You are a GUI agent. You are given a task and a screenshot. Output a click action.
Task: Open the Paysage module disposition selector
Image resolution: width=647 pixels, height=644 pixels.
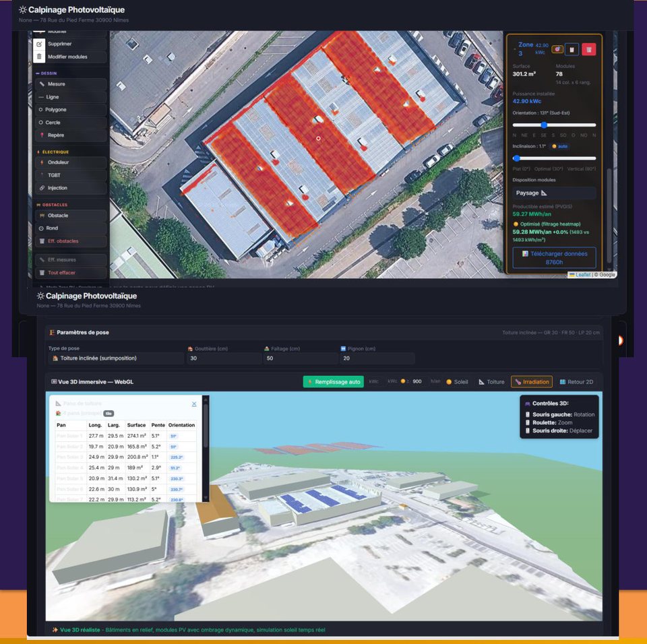(x=553, y=193)
